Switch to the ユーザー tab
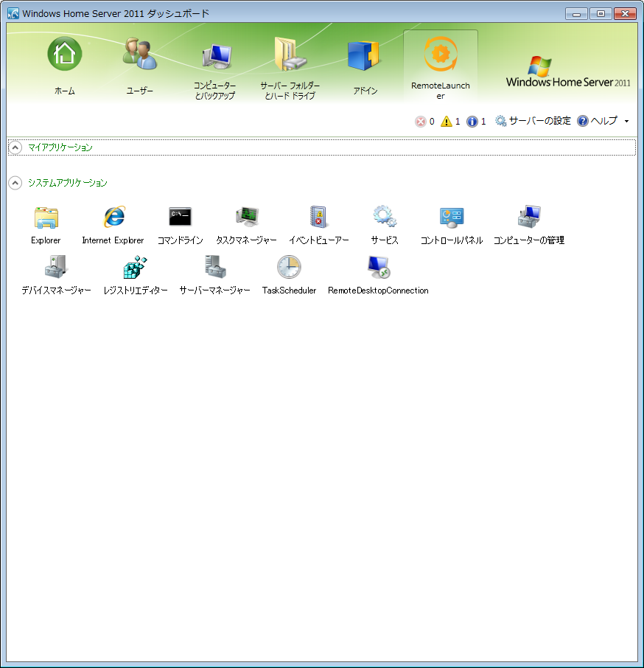The image size is (644, 668). click(139, 63)
